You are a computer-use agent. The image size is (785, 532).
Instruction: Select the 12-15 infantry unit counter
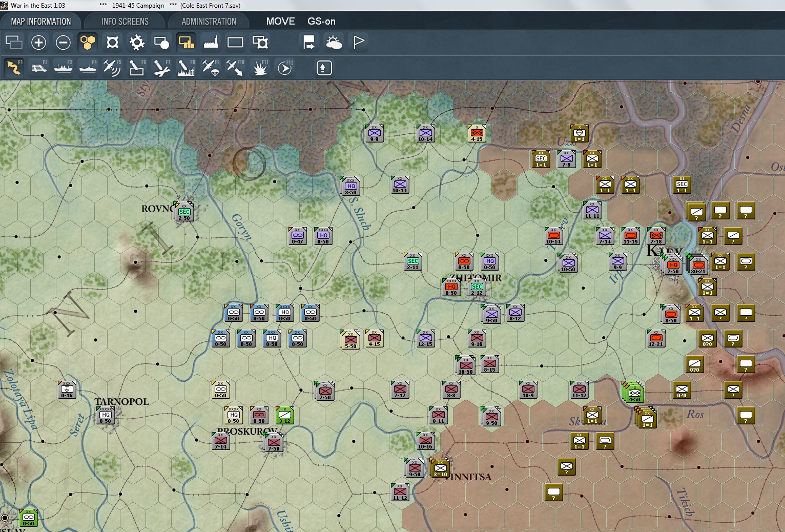point(426,338)
